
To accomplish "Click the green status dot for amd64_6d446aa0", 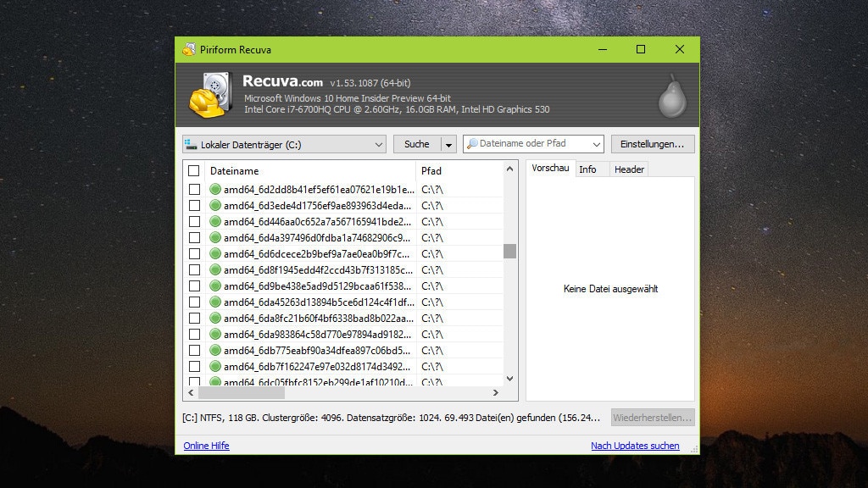I will (x=215, y=221).
